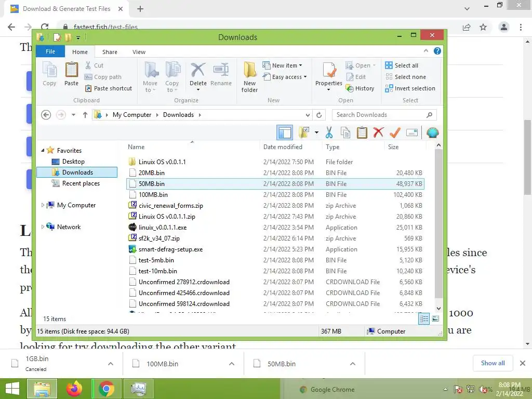Open the Move to dropdown
Viewport: 532px width, 399px height.
[150, 77]
